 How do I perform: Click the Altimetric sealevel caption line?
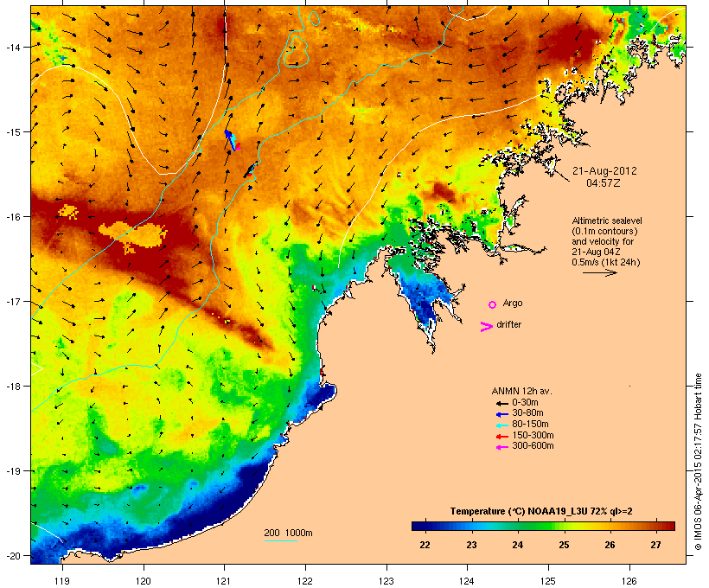pos(607,220)
